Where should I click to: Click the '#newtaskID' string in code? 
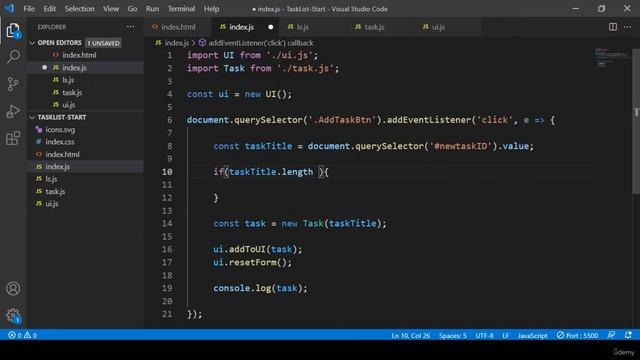461,146
